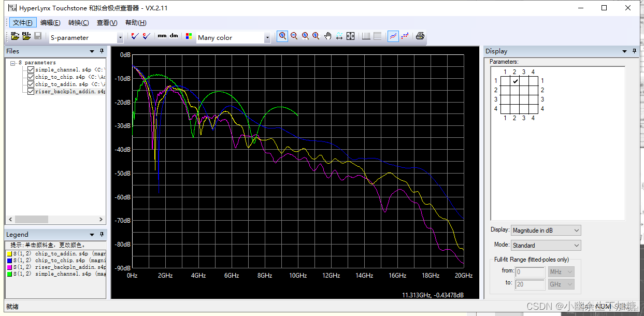Pin the Files panel

102,51
